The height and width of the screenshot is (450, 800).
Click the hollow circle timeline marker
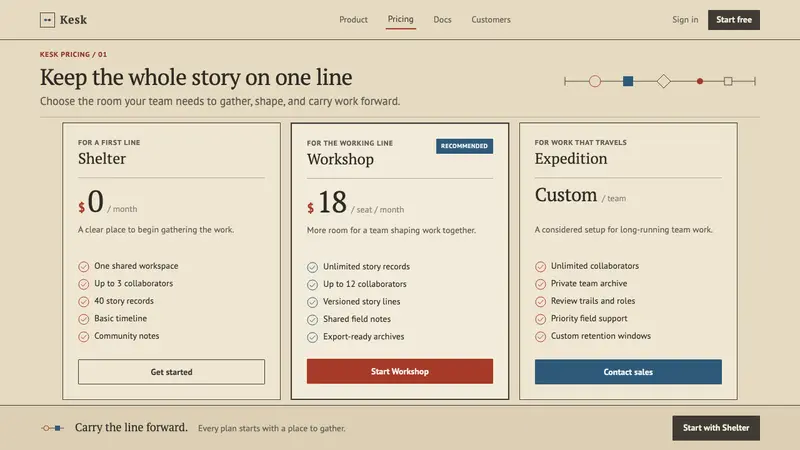coord(594,81)
